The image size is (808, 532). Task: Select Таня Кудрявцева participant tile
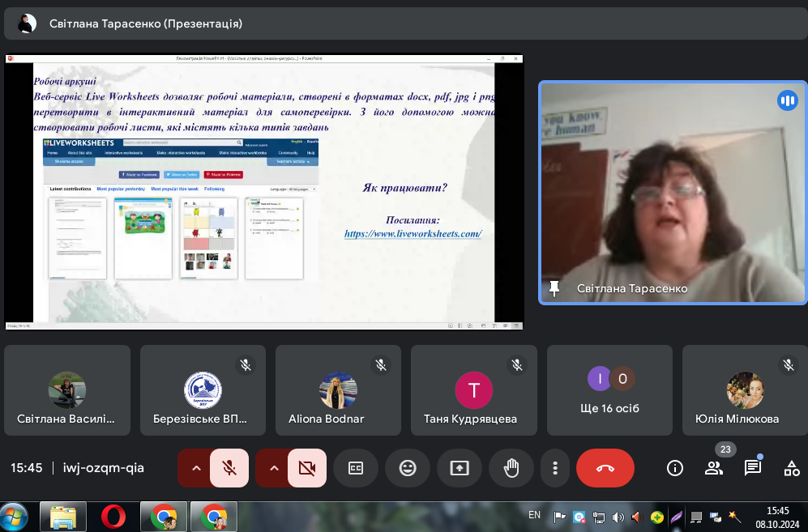pyautogui.click(x=473, y=390)
